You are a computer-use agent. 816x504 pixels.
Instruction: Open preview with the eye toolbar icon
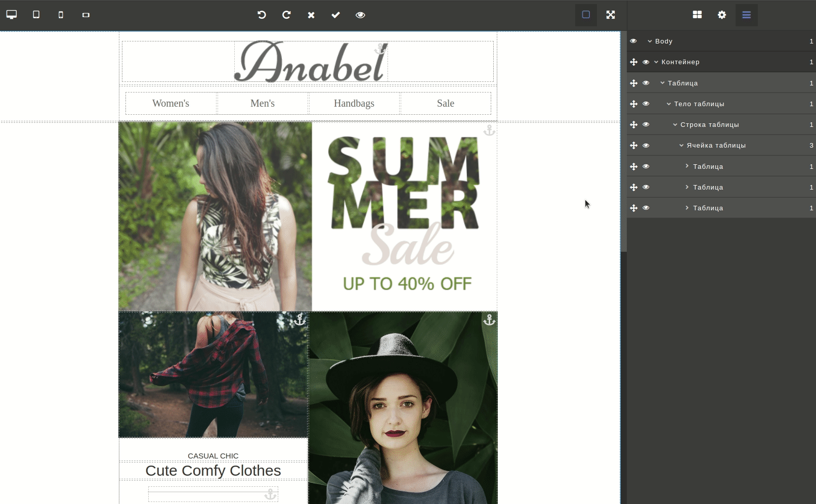pyautogui.click(x=360, y=15)
